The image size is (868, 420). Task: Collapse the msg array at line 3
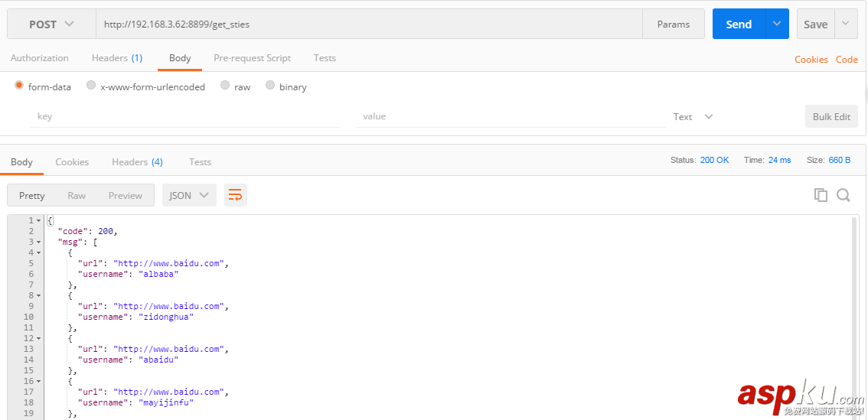click(x=39, y=242)
